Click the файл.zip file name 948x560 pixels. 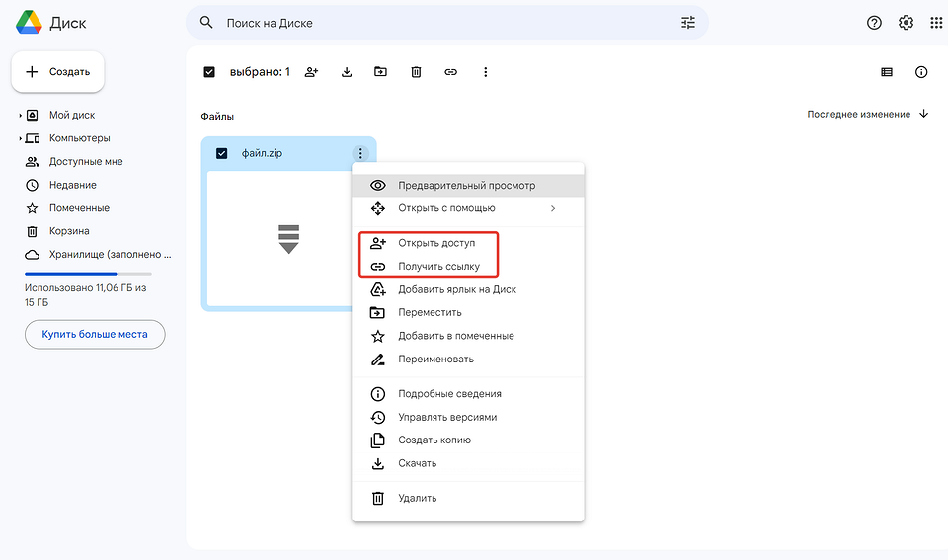coord(262,154)
